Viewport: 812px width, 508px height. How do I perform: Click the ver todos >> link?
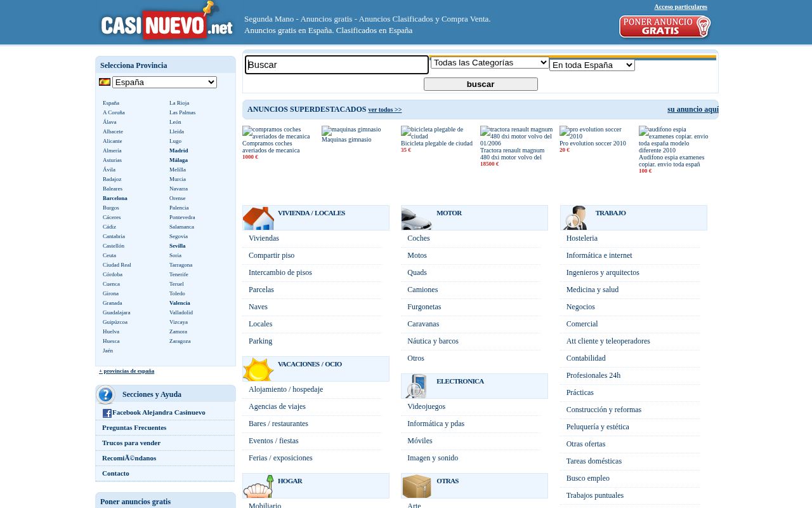385,110
